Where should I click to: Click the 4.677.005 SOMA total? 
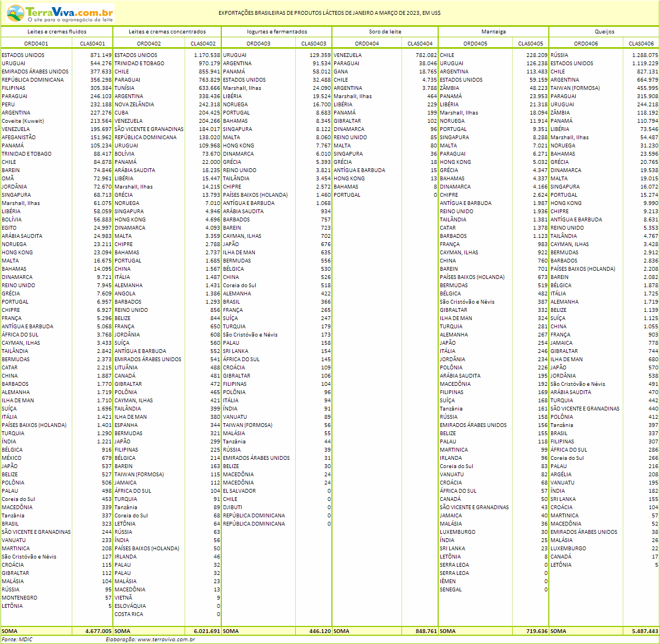98,631
